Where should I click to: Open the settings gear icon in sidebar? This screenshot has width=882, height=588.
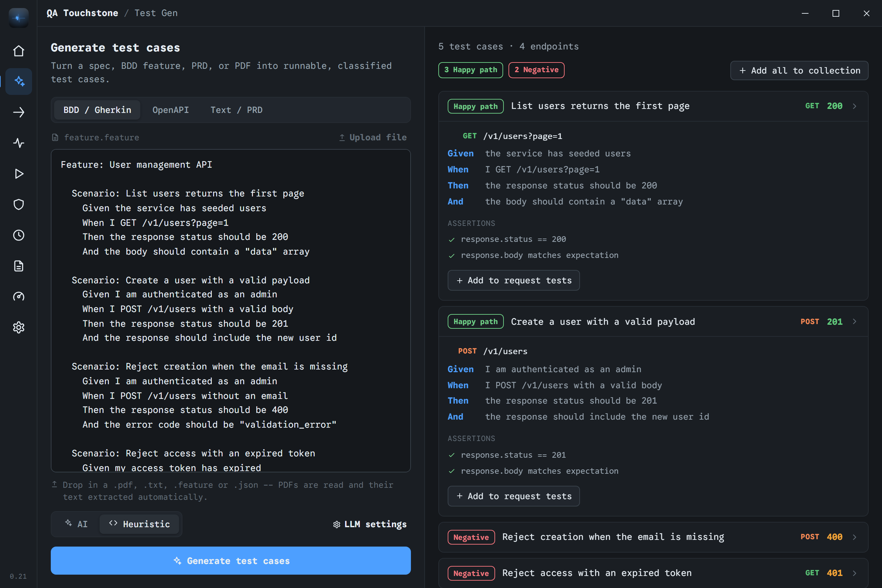(18, 327)
